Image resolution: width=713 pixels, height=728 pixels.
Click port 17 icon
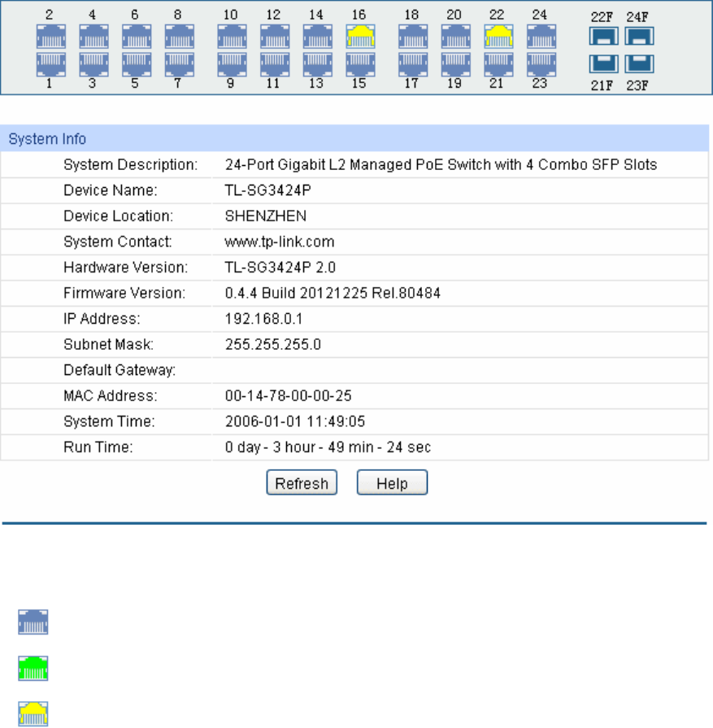pos(413,64)
